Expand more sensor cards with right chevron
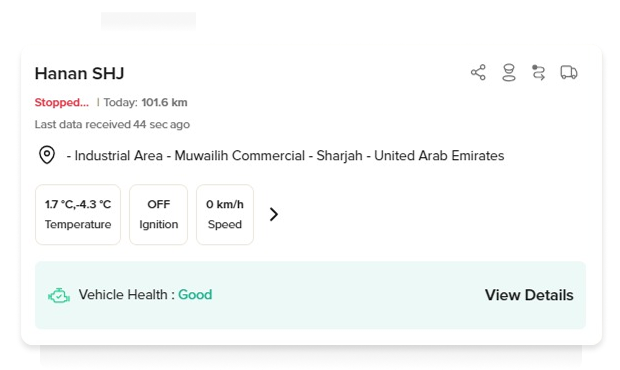 tap(274, 214)
